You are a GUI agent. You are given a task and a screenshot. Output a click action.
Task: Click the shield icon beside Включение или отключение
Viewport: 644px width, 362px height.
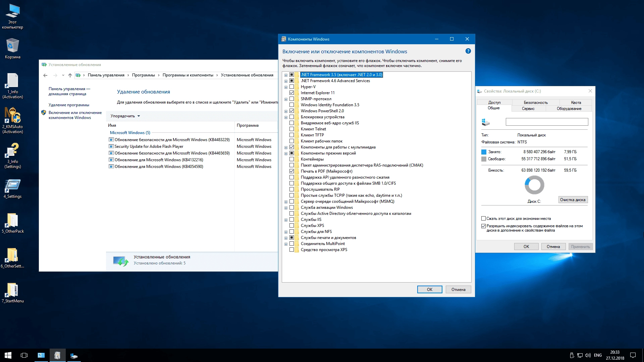[x=44, y=113]
